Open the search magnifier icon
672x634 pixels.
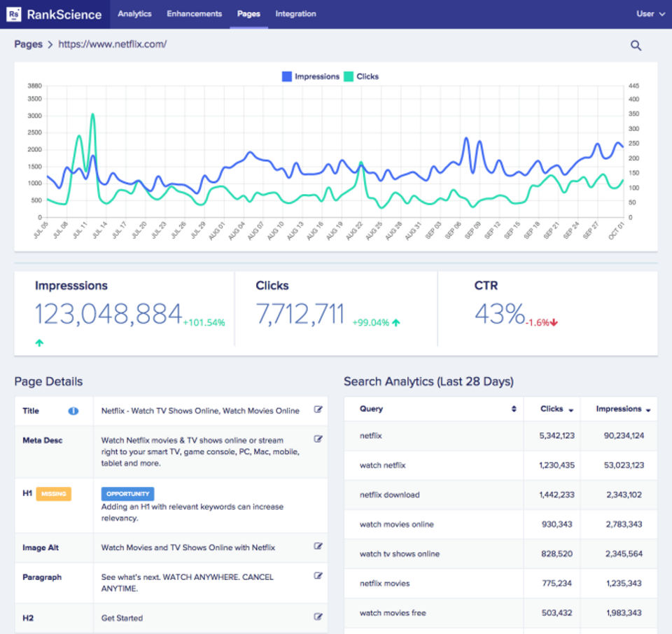click(636, 46)
